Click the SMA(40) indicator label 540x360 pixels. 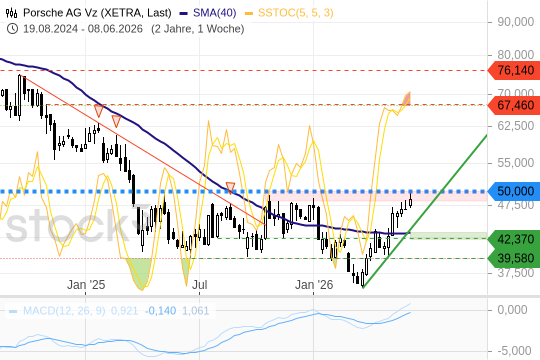coord(215,13)
